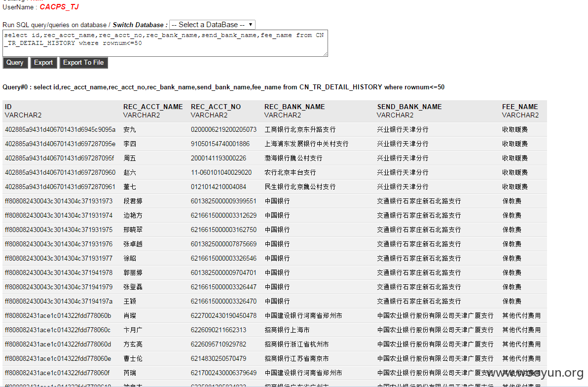Select ID cell ff808082430043c3014304c371931974
588x387 pixels.
59,215
